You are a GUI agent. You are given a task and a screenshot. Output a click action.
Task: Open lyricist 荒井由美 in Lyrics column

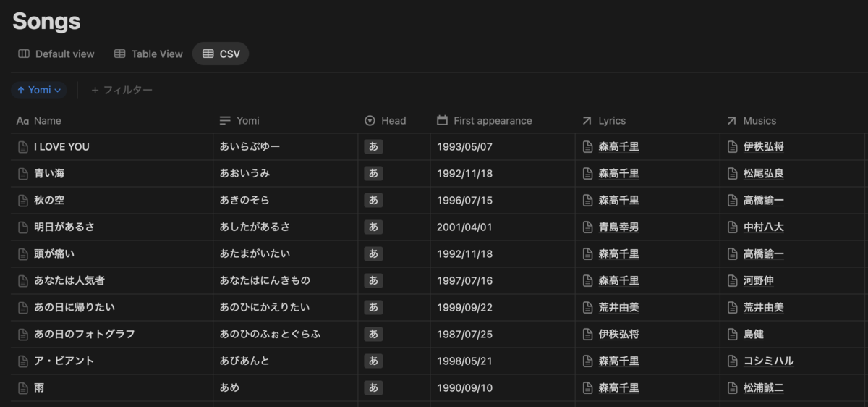click(x=618, y=307)
